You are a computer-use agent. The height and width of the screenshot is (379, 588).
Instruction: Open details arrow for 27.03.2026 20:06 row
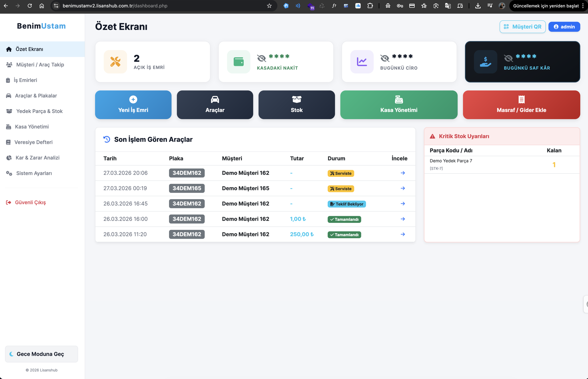[x=403, y=173]
